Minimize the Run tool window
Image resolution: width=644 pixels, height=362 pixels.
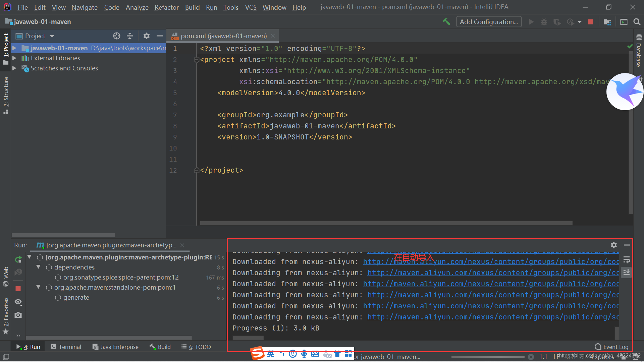tap(627, 245)
